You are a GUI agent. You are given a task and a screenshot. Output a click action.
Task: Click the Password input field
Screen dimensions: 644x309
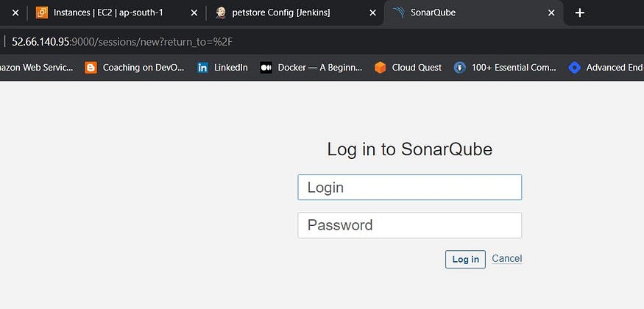[x=409, y=225]
